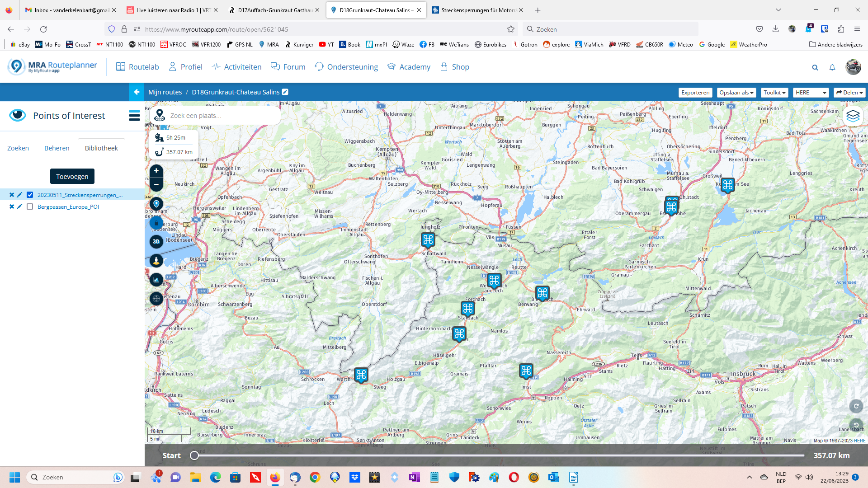The width and height of the screenshot is (868, 488).
Task: Expand the Toolkit dropdown
Action: [775, 93]
